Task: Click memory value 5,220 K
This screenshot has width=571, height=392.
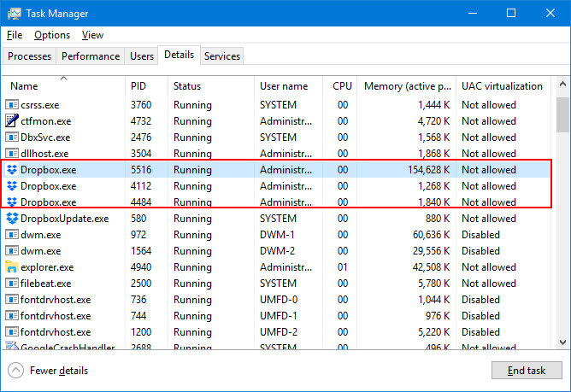Action: click(433, 332)
